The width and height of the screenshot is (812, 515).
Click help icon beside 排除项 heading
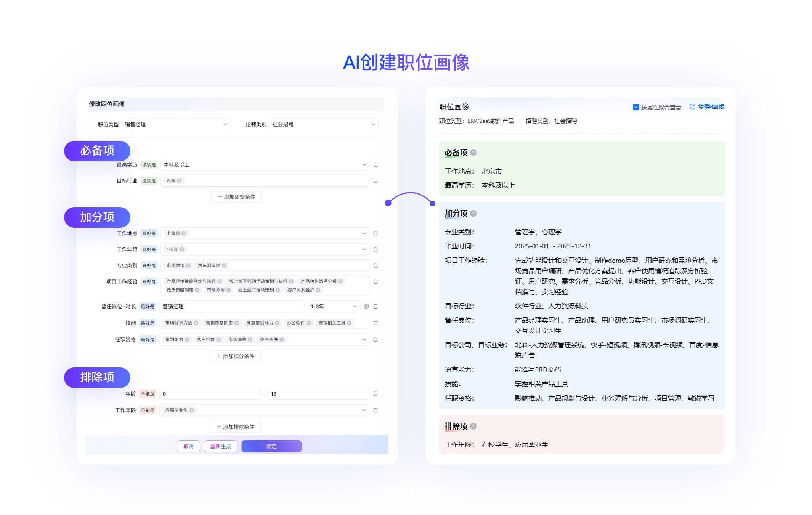coord(473,426)
